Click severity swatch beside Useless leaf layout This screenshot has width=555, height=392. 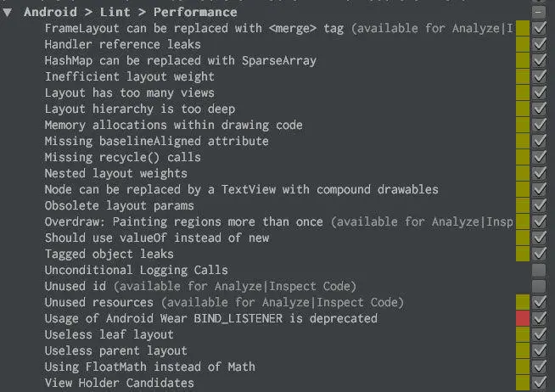tap(522, 335)
